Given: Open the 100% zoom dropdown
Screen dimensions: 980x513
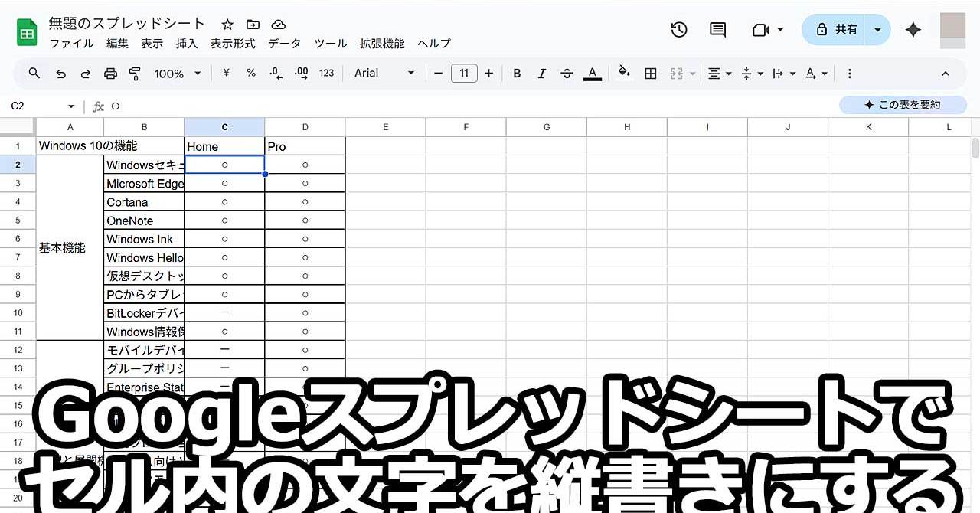Looking at the screenshot, I should pos(177,74).
